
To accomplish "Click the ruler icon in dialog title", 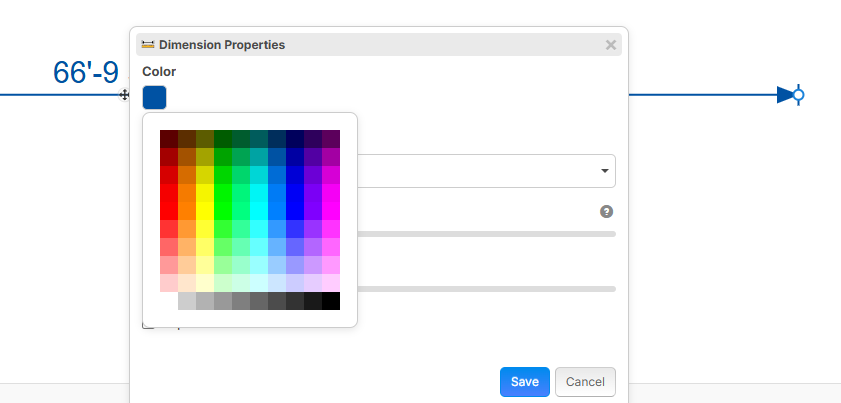I will click(148, 45).
